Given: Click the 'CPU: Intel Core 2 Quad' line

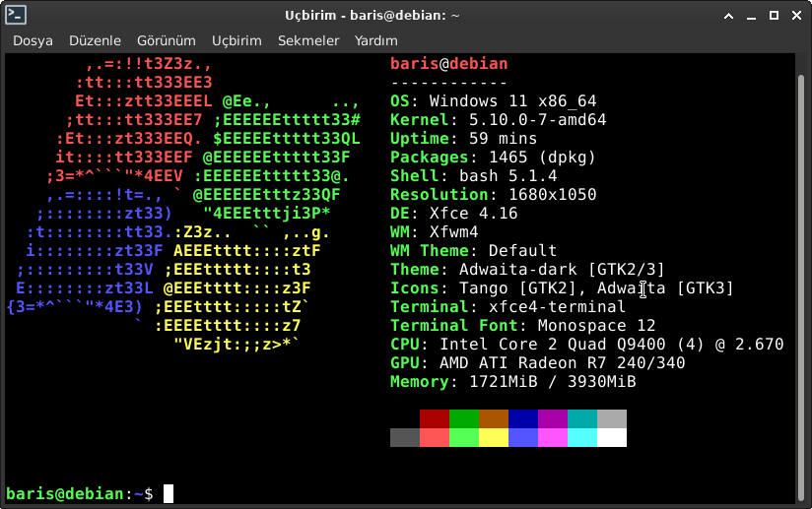Looking at the screenshot, I should [587, 344].
